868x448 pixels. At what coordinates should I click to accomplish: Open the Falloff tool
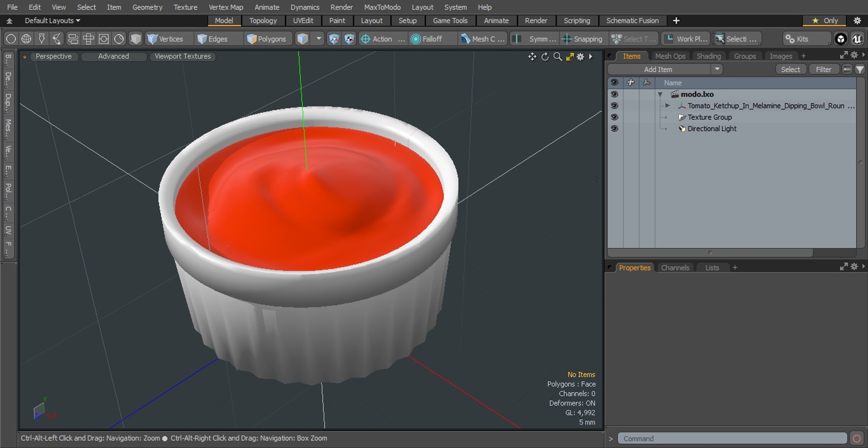click(426, 39)
